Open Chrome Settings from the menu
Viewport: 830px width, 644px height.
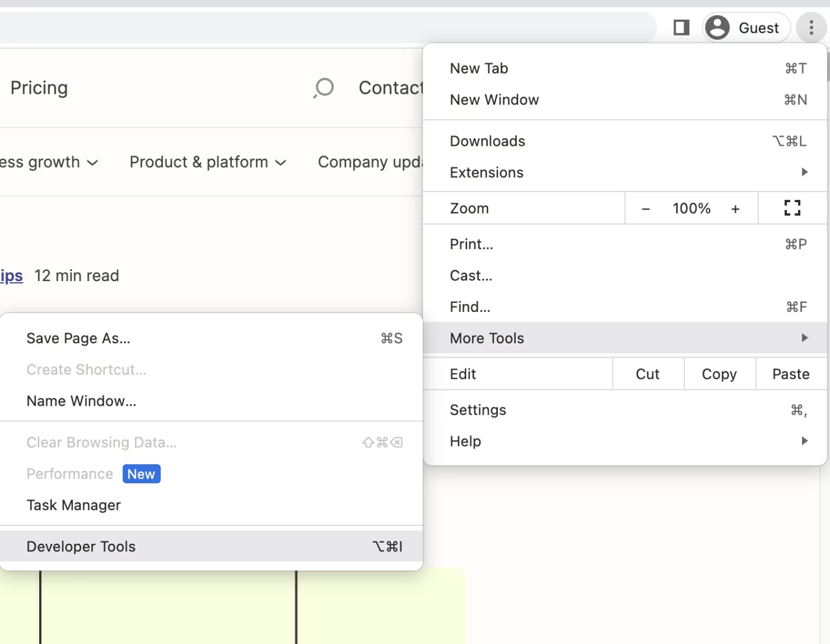478,409
